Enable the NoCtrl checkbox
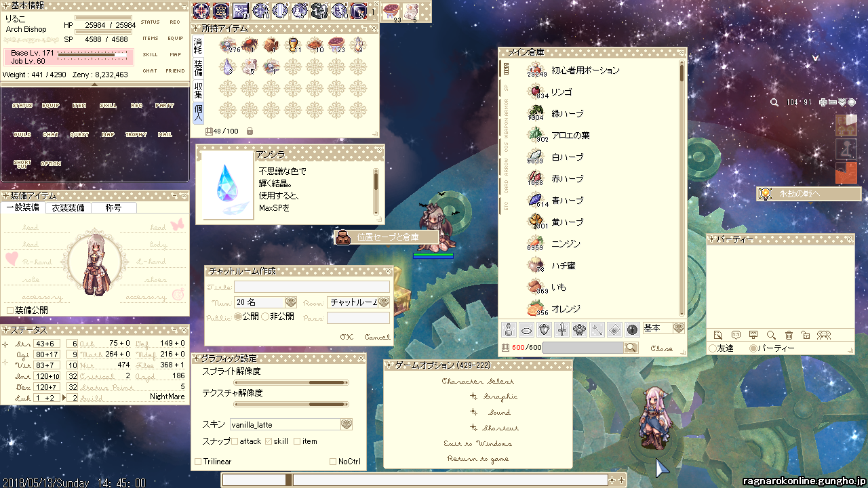 [x=333, y=462]
